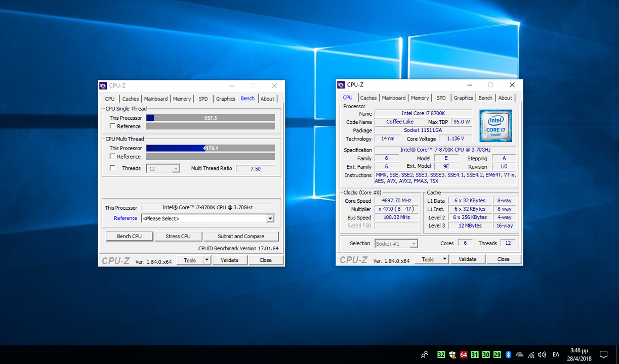The width and height of the screenshot is (619, 364).
Task: Click the green 30 temperature tray icon
Action: [x=486, y=354]
